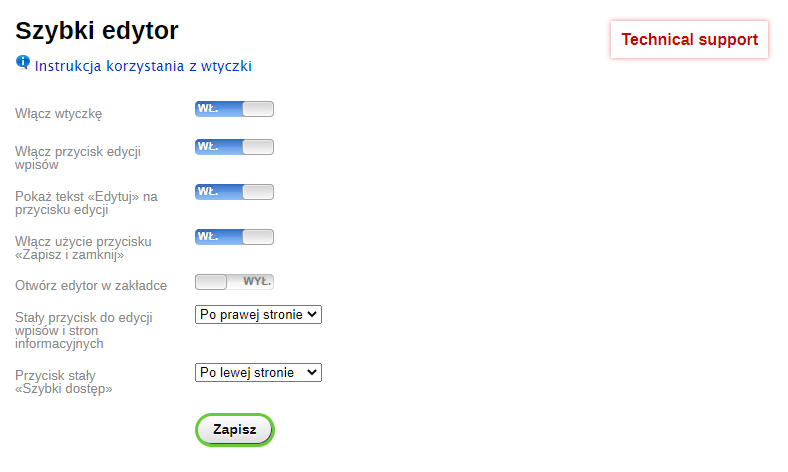Expand the "Po lewej stronie" dropdown
The width and height of the screenshot is (788, 472).
[258, 372]
